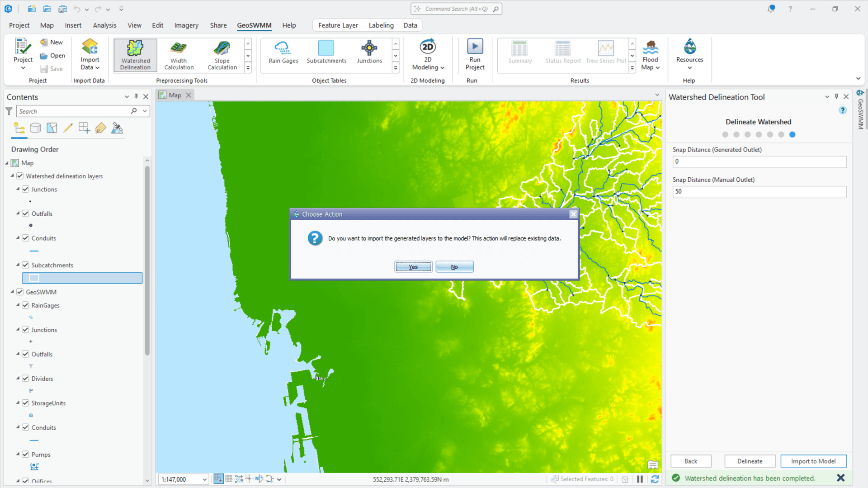Edit the Snap Distance Manual Outlet value
Viewport: 868px width, 488px height.
pos(759,191)
